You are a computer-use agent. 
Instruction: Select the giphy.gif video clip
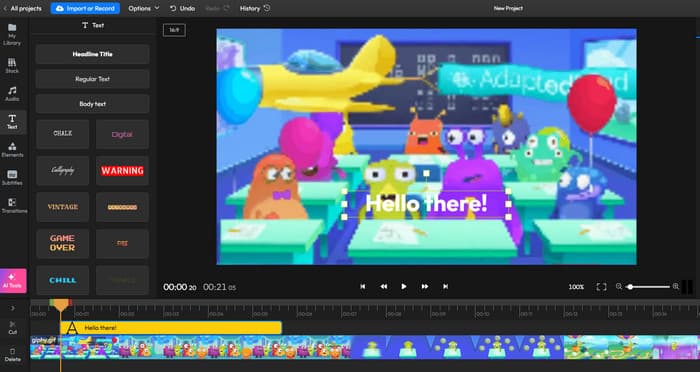point(365,347)
